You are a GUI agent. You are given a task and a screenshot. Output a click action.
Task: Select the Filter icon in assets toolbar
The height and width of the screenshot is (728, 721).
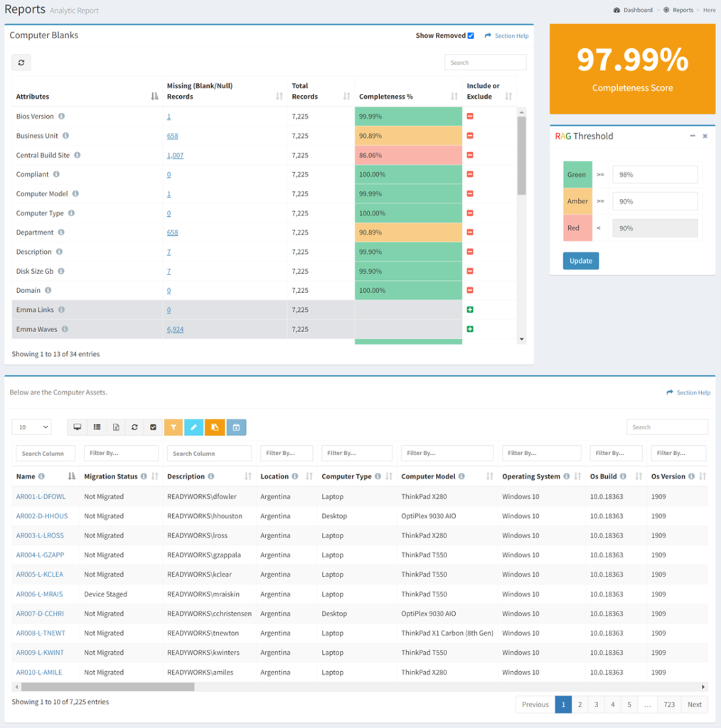click(173, 427)
